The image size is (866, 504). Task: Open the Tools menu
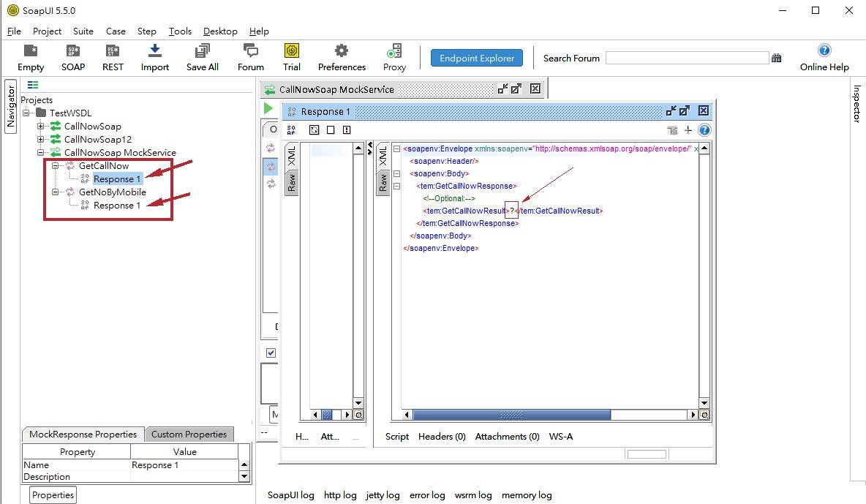(x=180, y=31)
